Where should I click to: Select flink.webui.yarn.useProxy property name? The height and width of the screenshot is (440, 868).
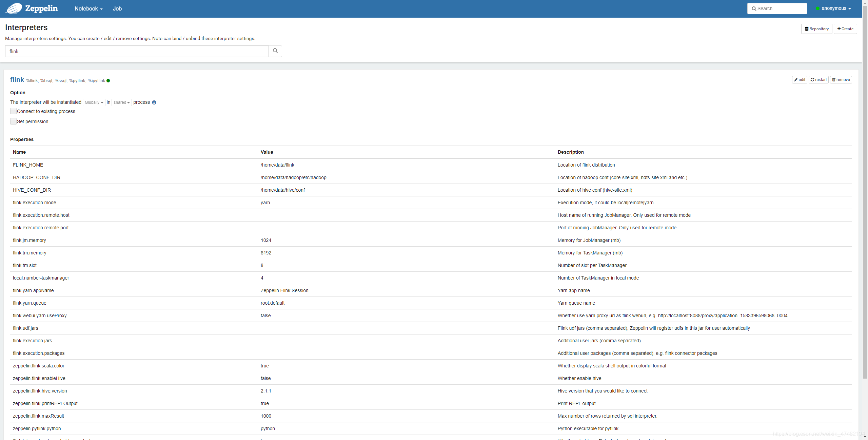click(40, 315)
